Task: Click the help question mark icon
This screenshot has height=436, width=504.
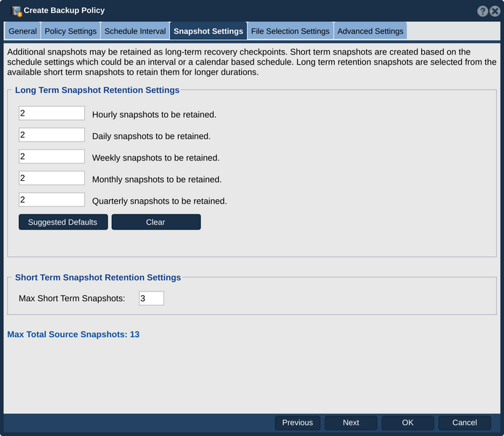Action: 482,11
